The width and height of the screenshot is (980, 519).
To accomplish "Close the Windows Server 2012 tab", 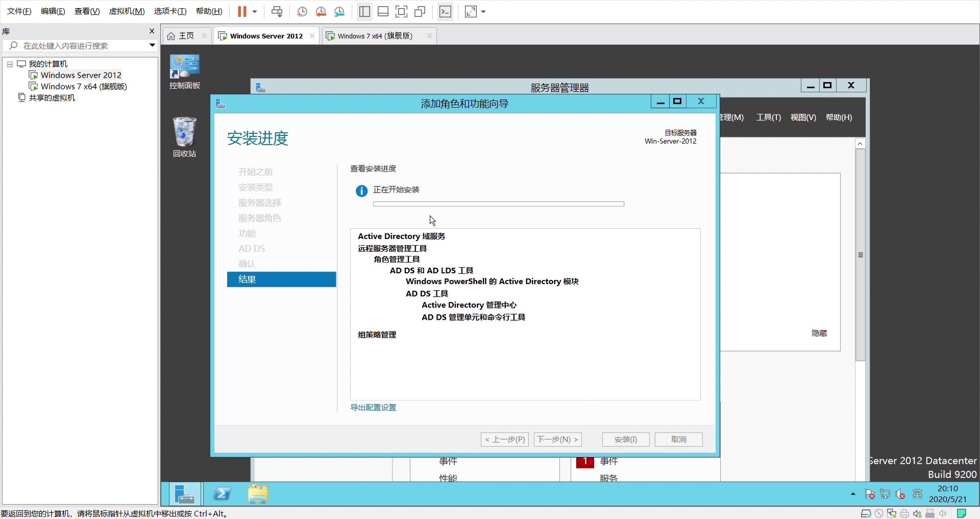I will click(312, 36).
